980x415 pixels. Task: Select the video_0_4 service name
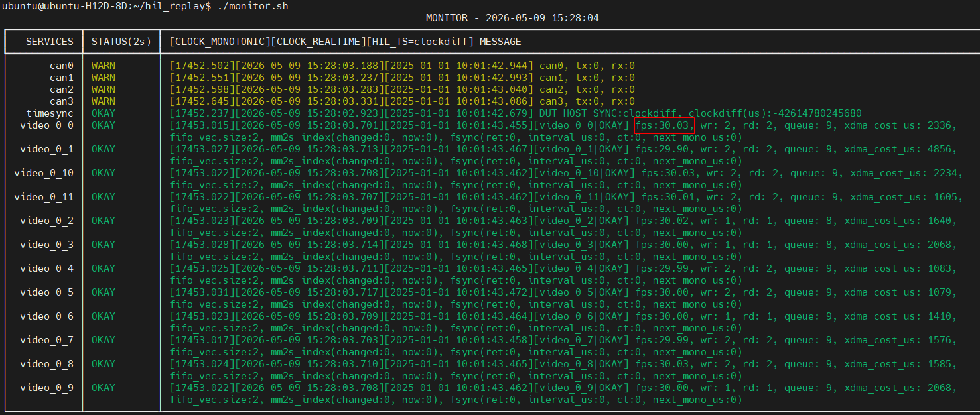pyautogui.click(x=46, y=268)
